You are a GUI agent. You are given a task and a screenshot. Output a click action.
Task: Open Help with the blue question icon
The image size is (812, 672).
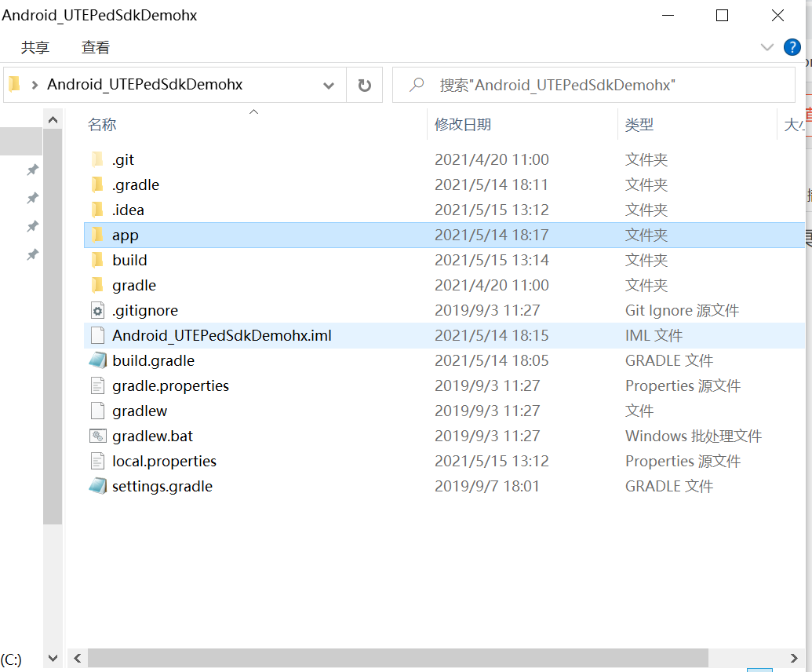point(792,47)
